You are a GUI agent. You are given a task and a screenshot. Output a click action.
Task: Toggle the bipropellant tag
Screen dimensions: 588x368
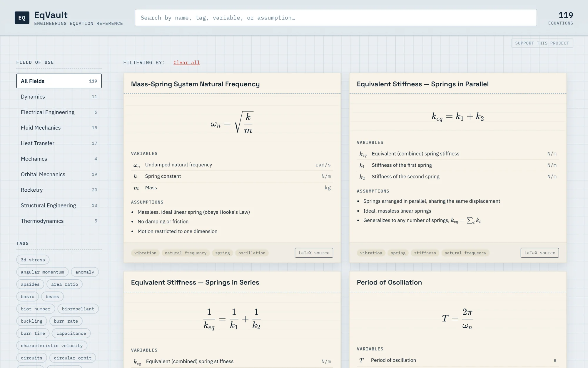[x=78, y=309]
